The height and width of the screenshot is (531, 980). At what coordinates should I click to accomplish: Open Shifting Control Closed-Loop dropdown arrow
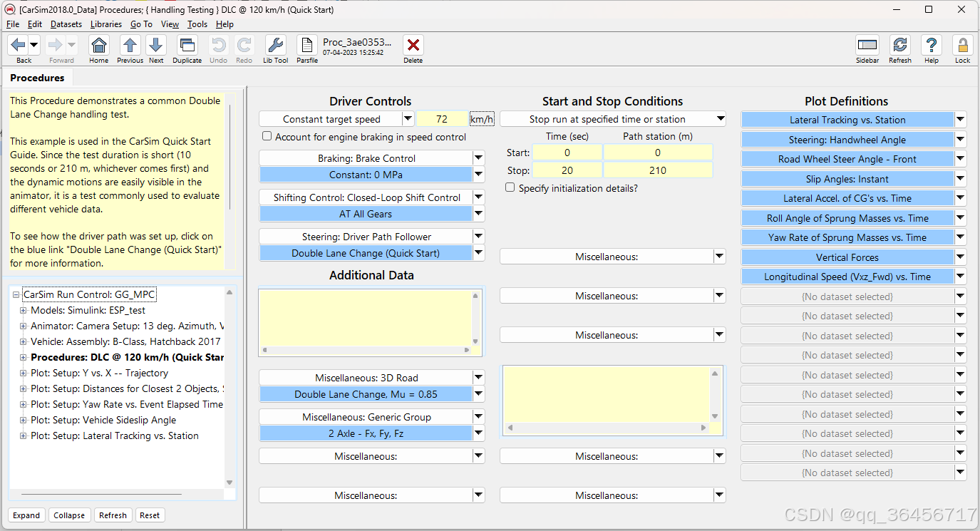478,197
